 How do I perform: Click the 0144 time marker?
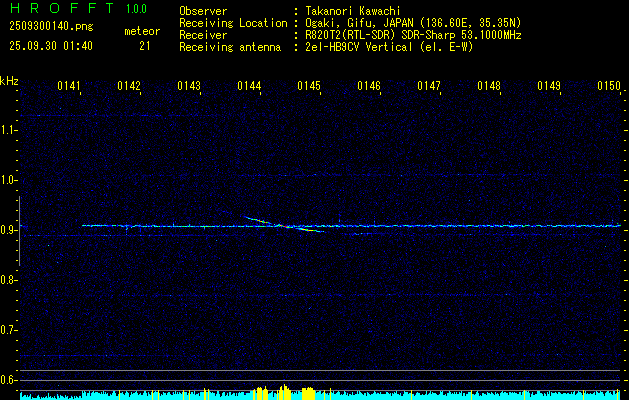click(x=249, y=86)
